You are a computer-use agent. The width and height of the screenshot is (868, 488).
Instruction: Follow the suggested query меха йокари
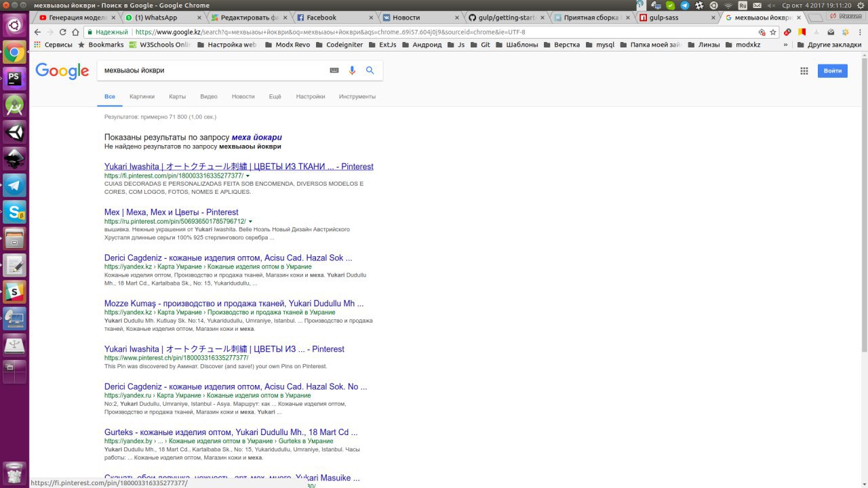[x=257, y=138]
